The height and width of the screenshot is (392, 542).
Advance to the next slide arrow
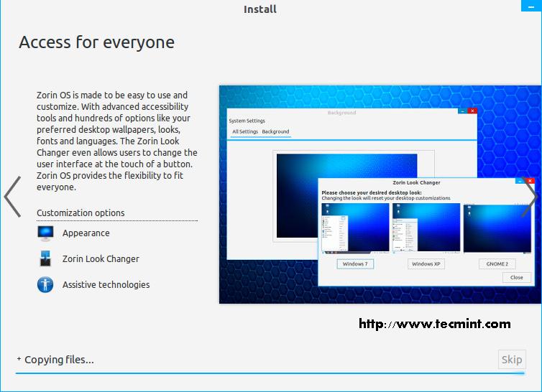(530, 197)
